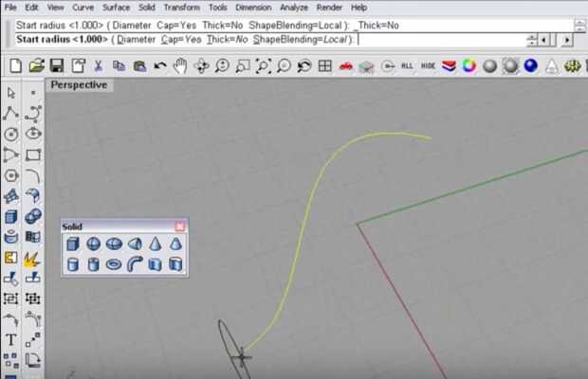Viewport: 588px width, 379px height.
Task: Save the model with floppy disk icon
Action: click(x=57, y=66)
